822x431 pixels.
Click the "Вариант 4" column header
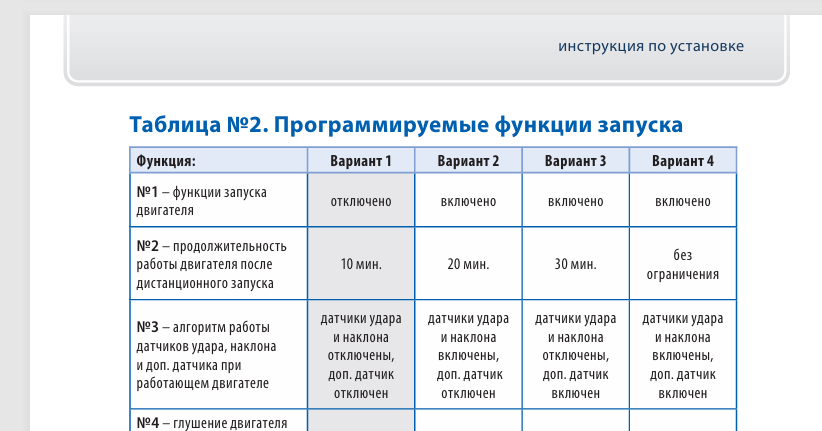coord(682,160)
